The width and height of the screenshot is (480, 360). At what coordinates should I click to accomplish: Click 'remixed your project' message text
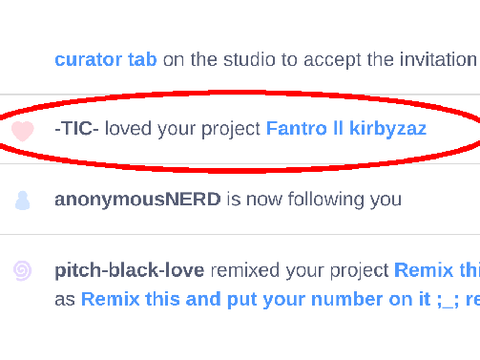pyautogui.click(x=299, y=270)
